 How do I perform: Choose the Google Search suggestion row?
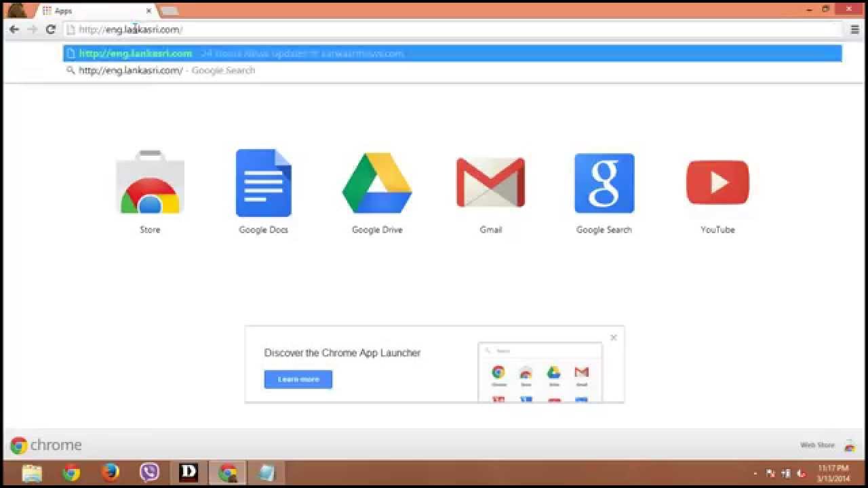(452, 70)
